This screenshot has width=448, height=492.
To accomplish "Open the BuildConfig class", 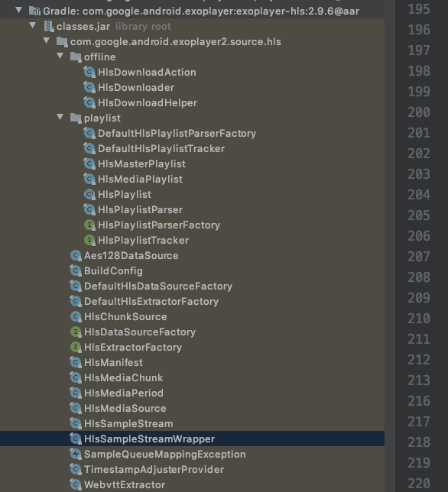I will [x=113, y=271].
